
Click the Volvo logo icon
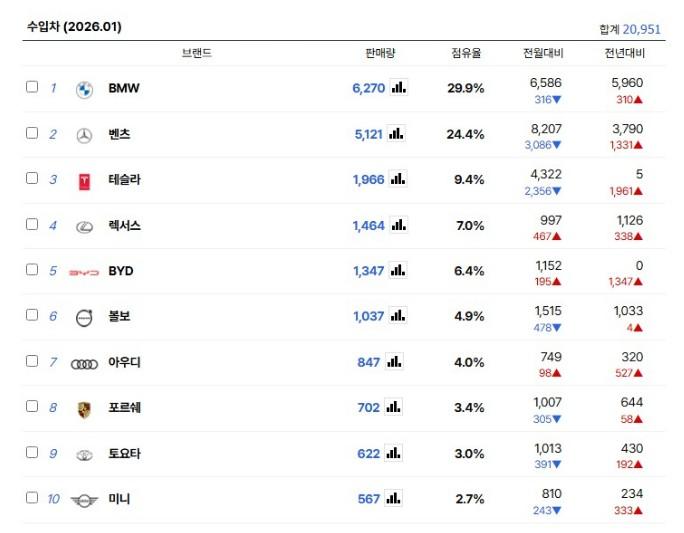84,318
